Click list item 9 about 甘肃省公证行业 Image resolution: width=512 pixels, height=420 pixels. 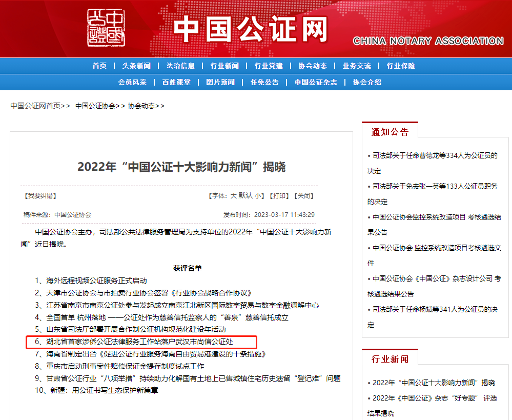coord(188,378)
